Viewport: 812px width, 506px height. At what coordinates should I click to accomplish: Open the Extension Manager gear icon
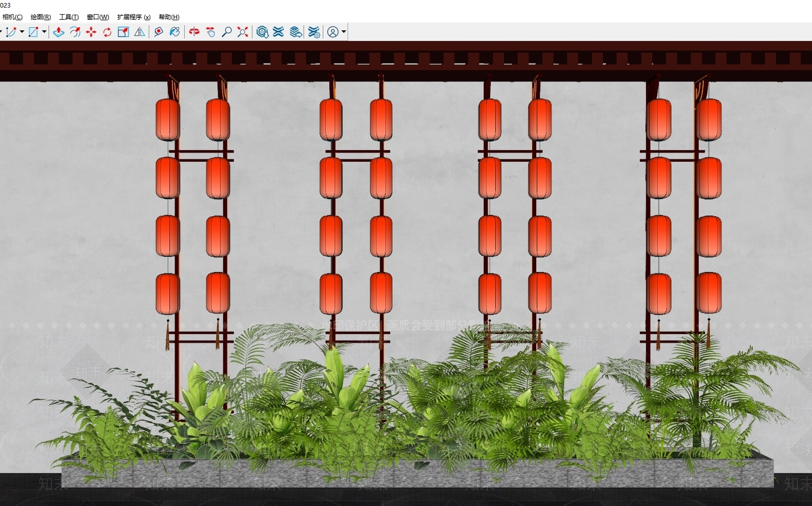coord(314,32)
